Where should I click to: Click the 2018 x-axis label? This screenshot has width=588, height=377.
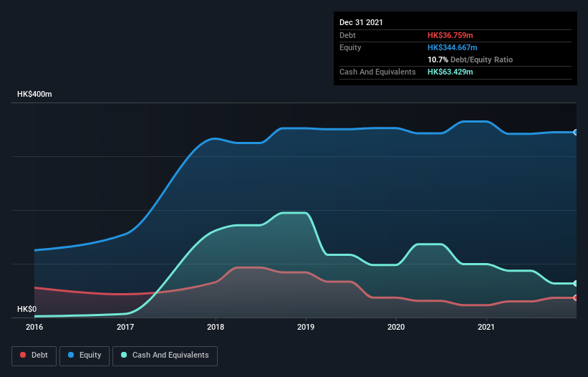216,327
